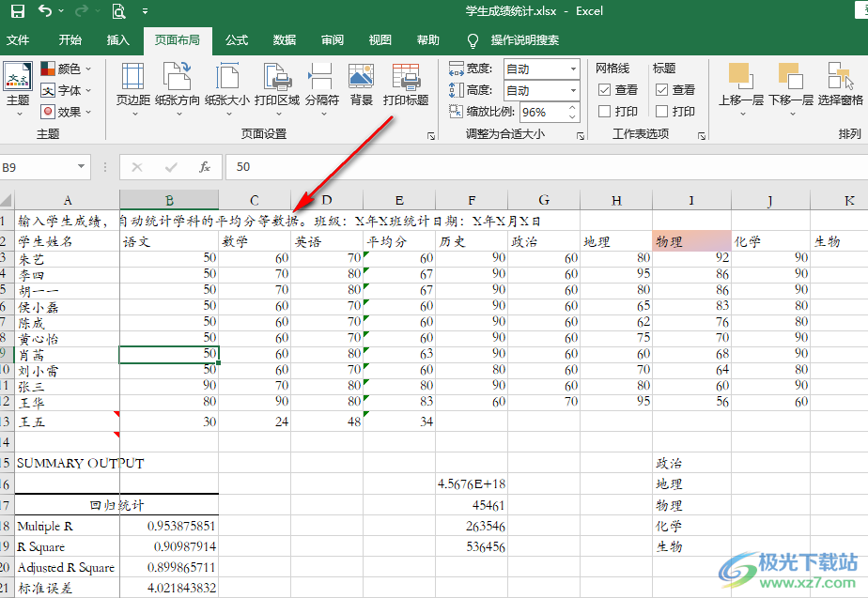Switch to Home (开始) tab
This screenshot has height=598, width=868.
coord(70,39)
